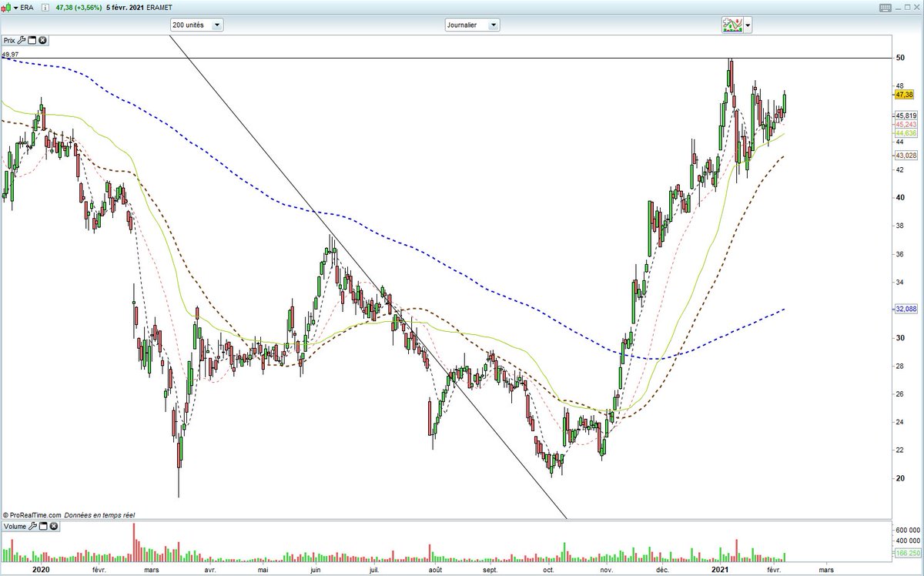This screenshot has height=576, width=924.
Task: Expand the arrow beside the indicator icon
Action: (748, 25)
